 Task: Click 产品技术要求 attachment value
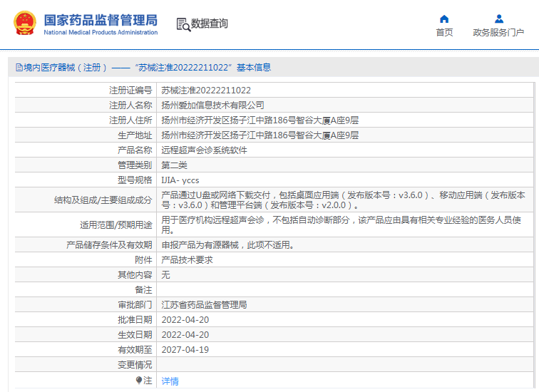point(188,259)
